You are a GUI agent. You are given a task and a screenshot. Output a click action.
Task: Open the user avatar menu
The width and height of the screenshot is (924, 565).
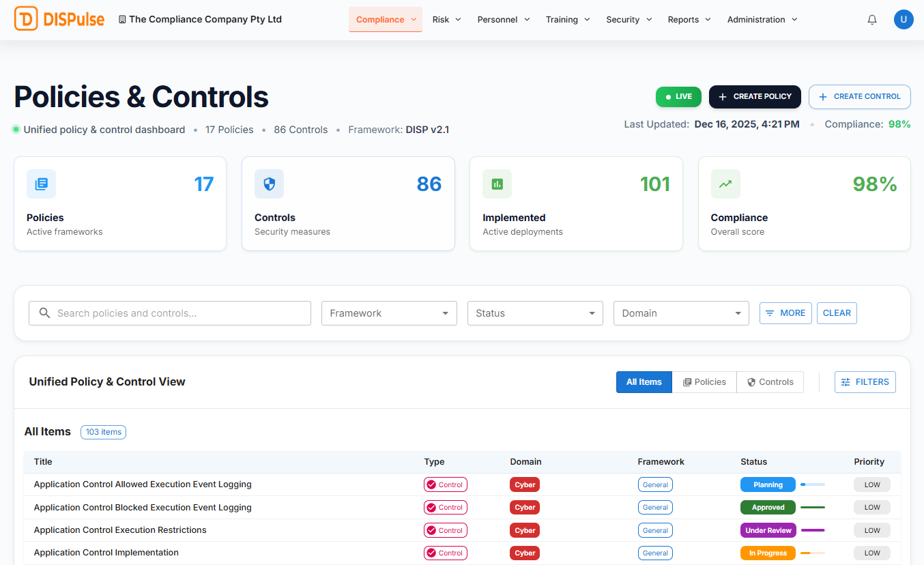904,20
